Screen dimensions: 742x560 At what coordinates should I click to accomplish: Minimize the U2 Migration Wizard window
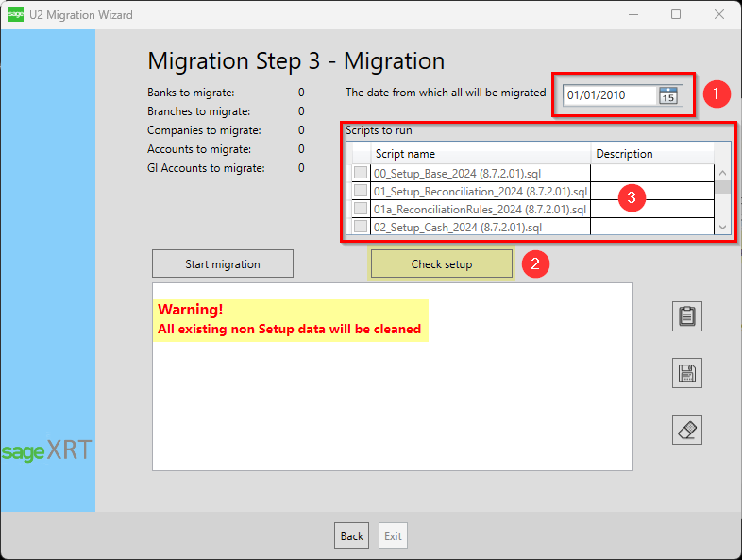pyautogui.click(x=632, y=15)
